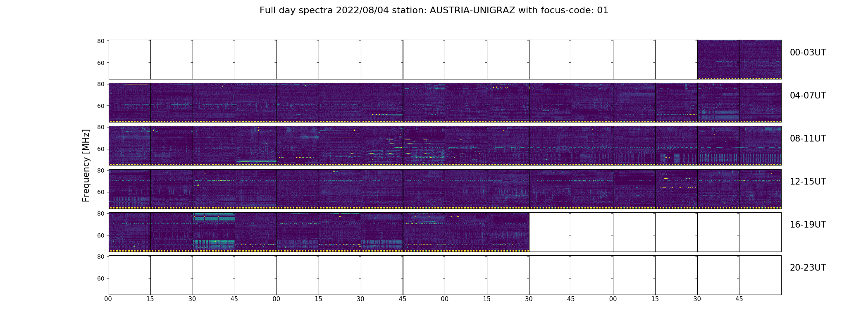Image resolution: width=868 pixels, height=331 pixels.
Task: Open the 03:45 spectrogram panel in the 00-03UT row
Action: tap(760, 60)
